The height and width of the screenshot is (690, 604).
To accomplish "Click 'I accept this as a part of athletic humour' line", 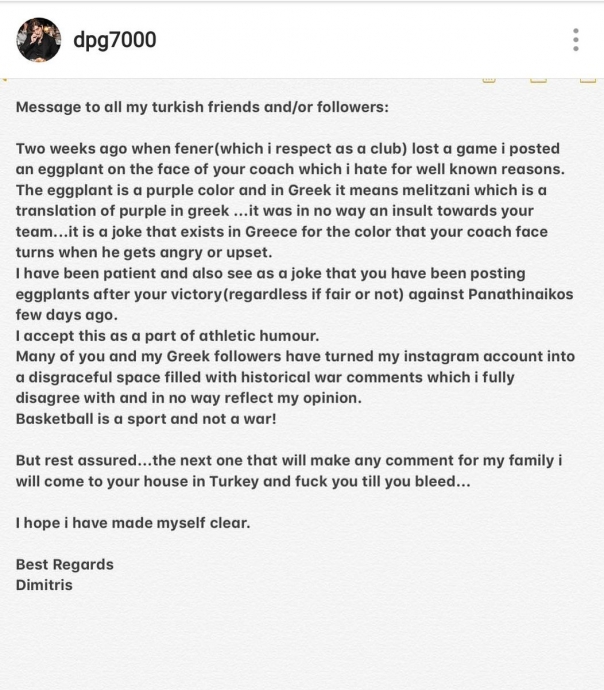I will [x=167, y=336].
